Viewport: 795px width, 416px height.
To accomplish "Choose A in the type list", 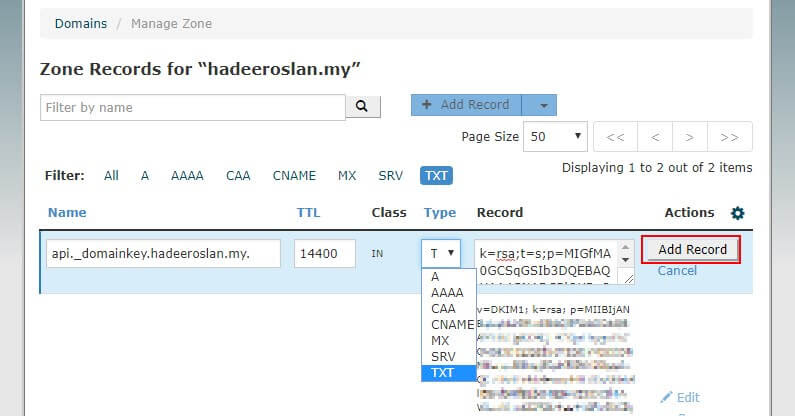I will pos(435,277).
